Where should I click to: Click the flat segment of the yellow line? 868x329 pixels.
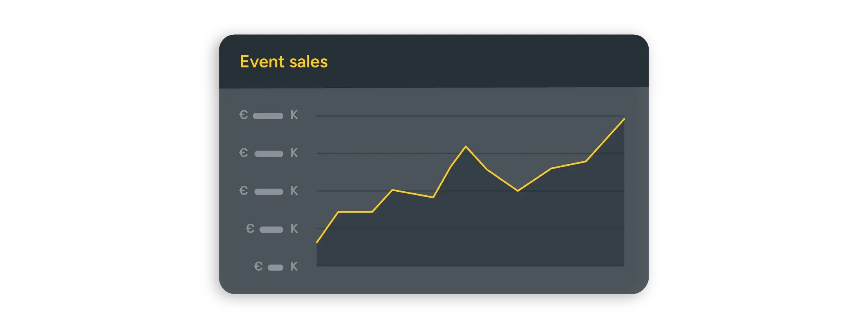pyautogui.click(x=355, y=212)
